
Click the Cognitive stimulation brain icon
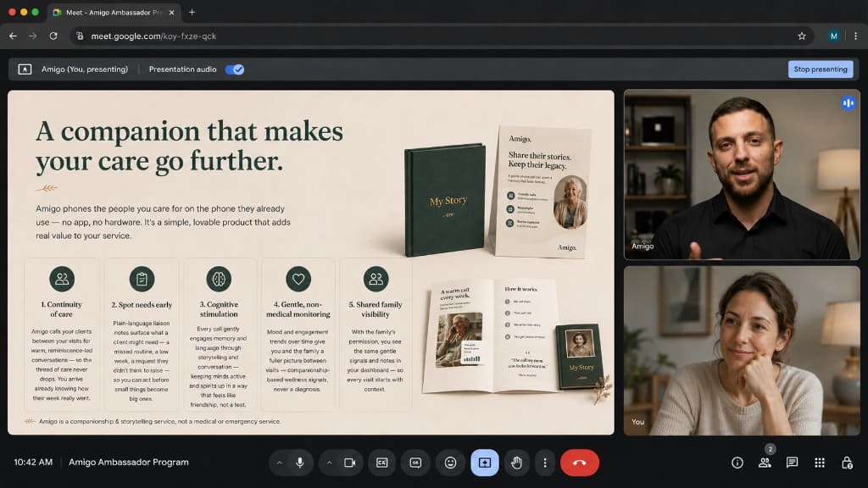pos(219,279)
